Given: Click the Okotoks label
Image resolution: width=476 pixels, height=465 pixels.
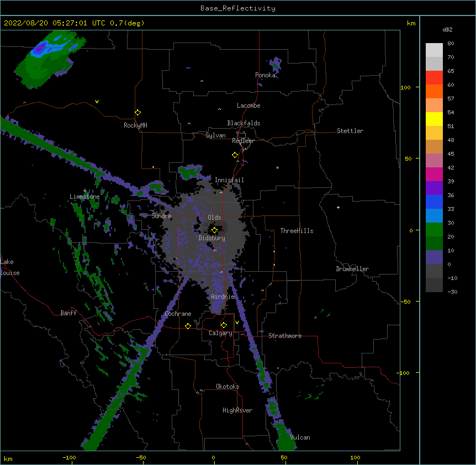Looking at the screenshot, I should point(228,387).
